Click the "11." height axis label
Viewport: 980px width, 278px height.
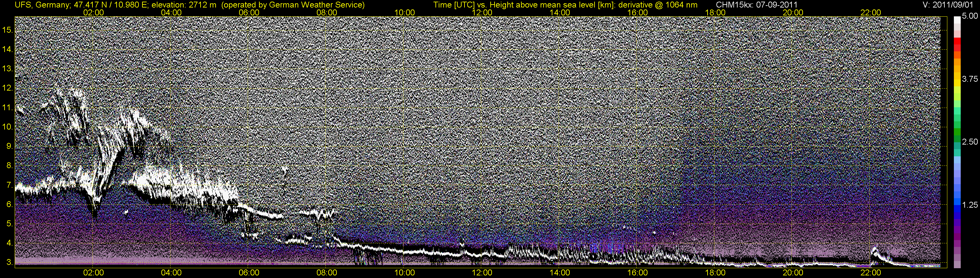tap(8, 108)
